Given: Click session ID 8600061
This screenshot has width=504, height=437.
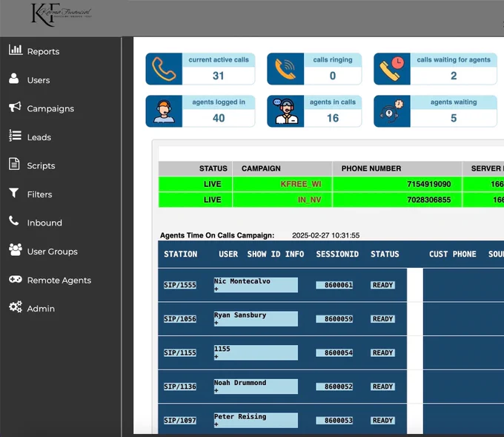Looking at the screenshot, I should [x=334, y=285].
